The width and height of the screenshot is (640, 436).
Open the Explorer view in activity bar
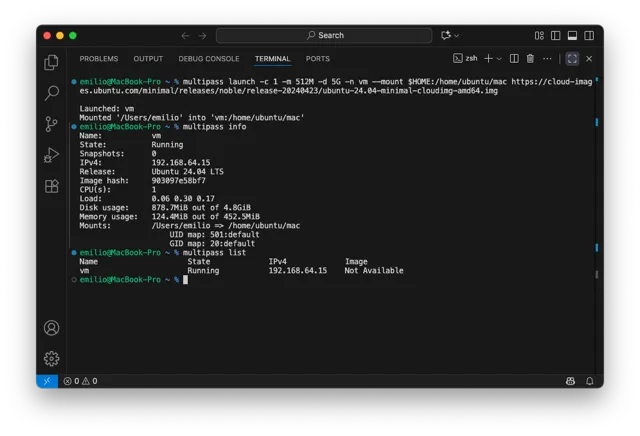click(52, 62)
